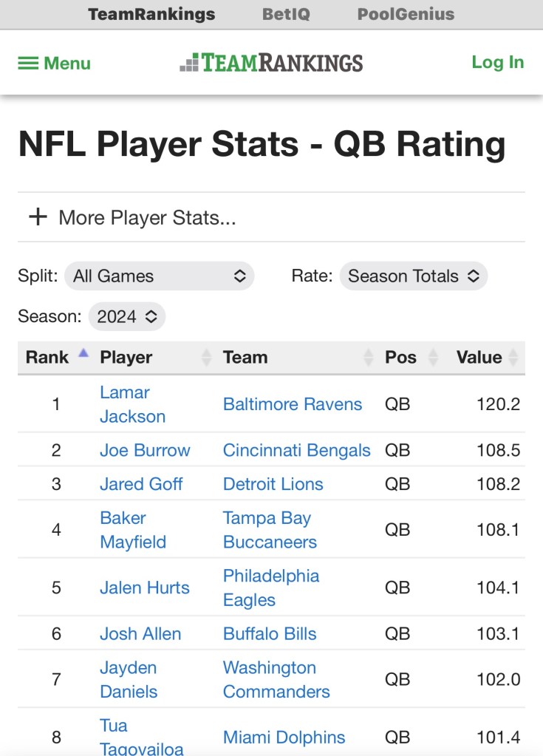
Task: Open Jalen Hurts player link
Action: click(x=145, y=588)
